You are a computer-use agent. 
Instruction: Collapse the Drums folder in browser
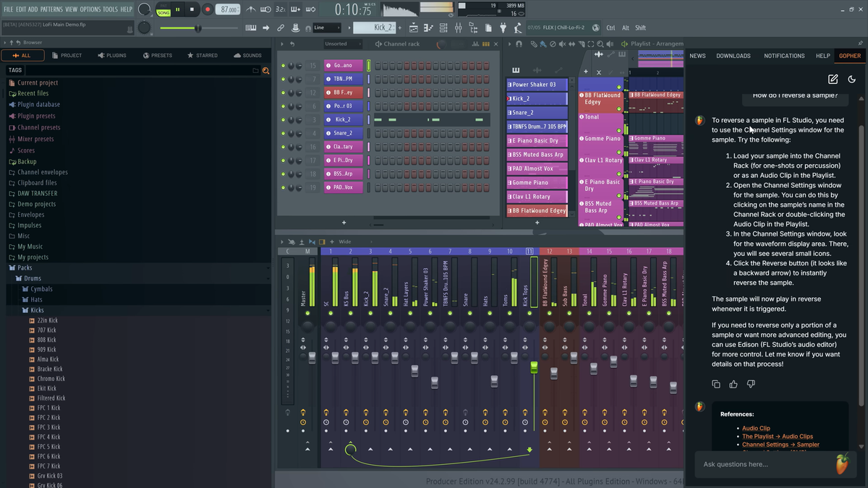[x=33, y=278]
